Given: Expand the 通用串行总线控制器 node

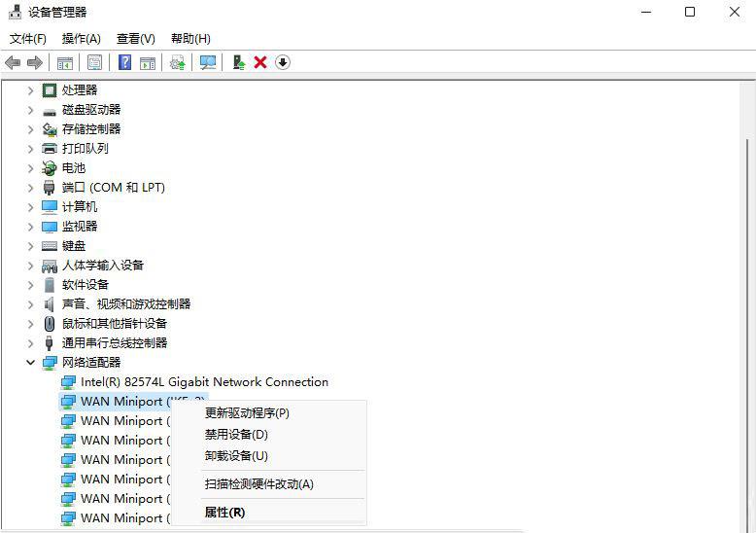Looking at the screenshot, I should (30, 343).
